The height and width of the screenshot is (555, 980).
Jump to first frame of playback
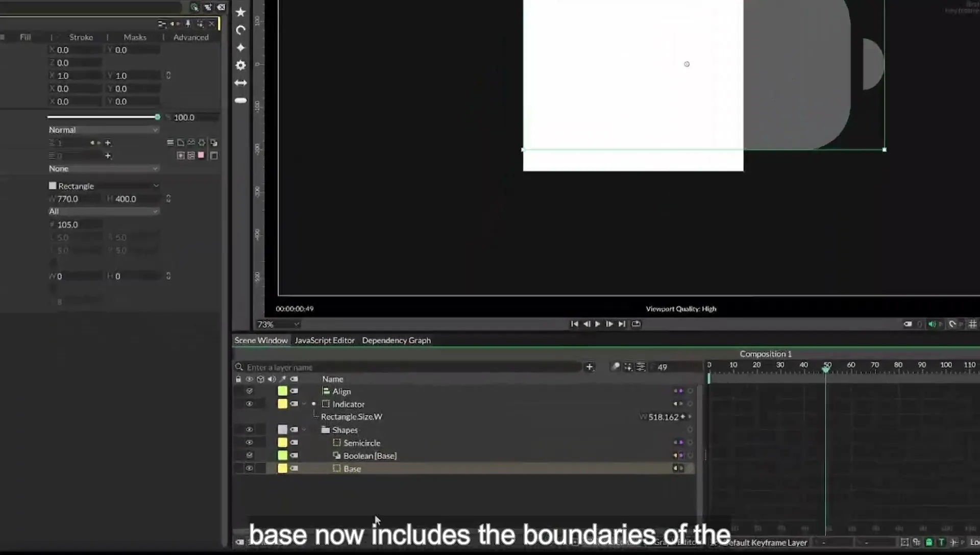point(574,324)
